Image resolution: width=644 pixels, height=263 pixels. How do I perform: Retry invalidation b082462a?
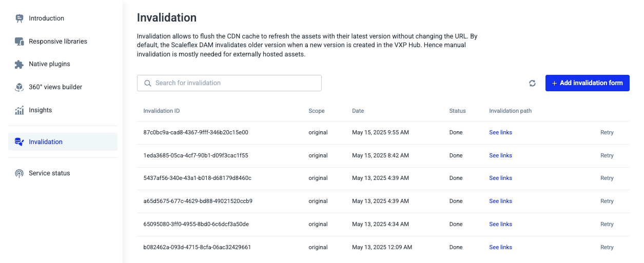point(607,247)
